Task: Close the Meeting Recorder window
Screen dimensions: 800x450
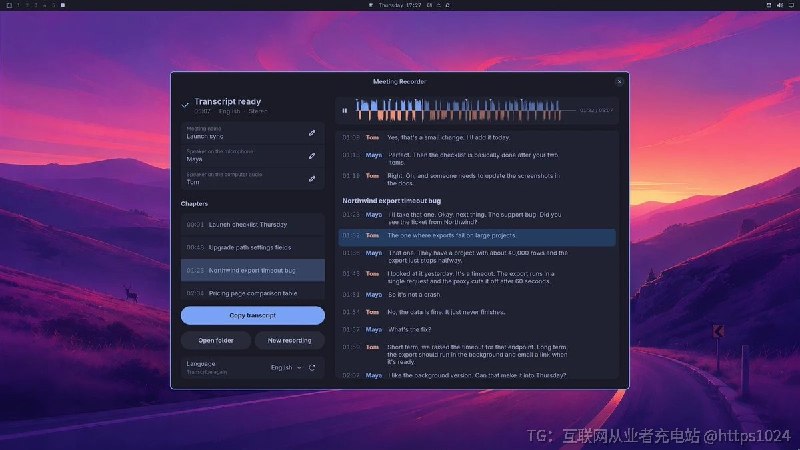Action: pyautogui.click(x=619, y=82)
